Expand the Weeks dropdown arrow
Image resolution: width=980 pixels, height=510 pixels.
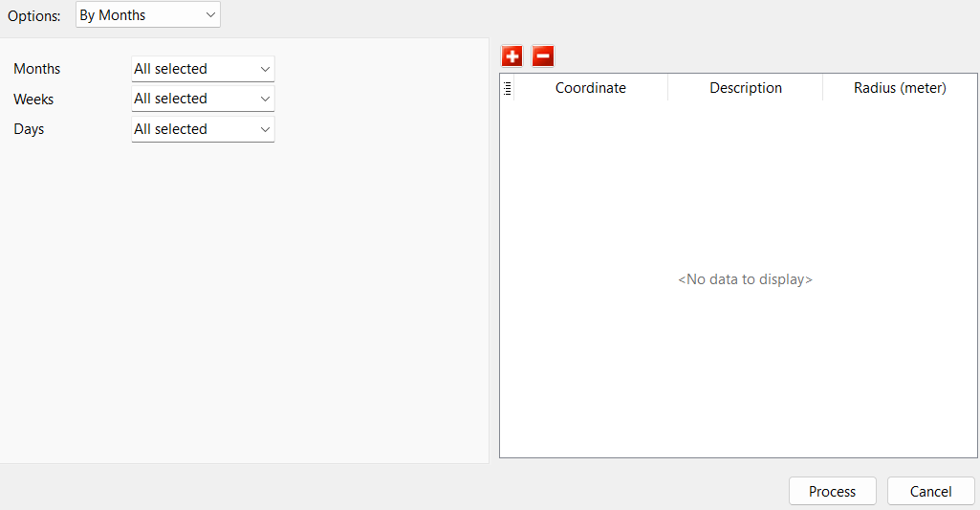click(x=264, y=99)
